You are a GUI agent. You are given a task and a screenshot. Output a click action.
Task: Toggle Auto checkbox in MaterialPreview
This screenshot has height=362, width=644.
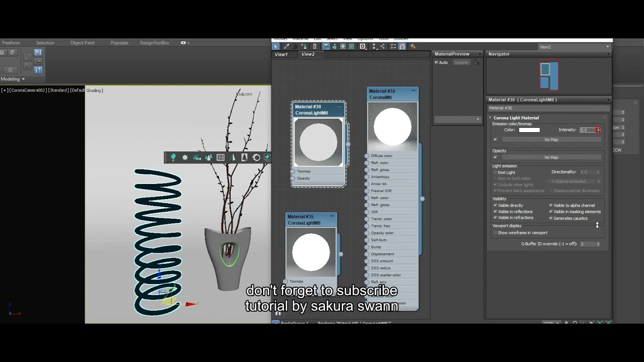tap(437, 62)
